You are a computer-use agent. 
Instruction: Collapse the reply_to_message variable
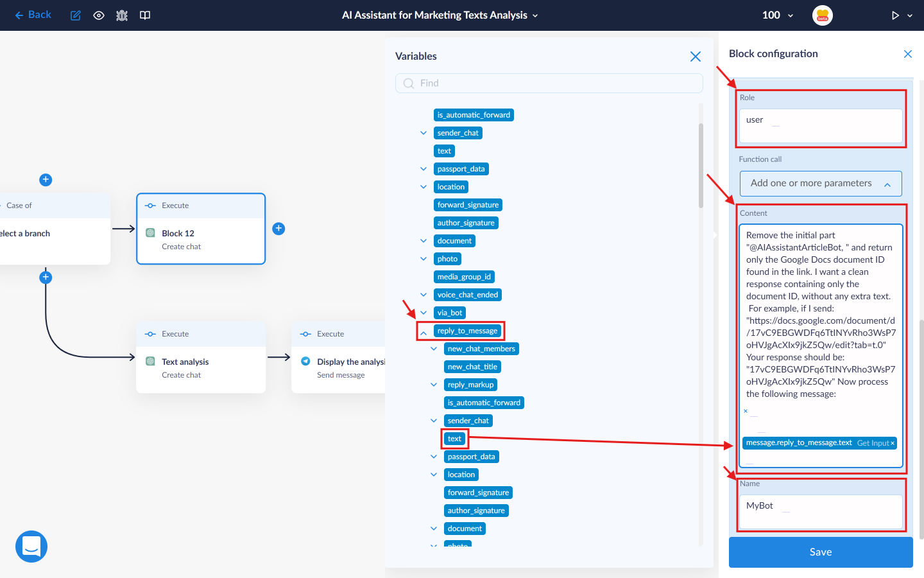[x=424, y=333]
